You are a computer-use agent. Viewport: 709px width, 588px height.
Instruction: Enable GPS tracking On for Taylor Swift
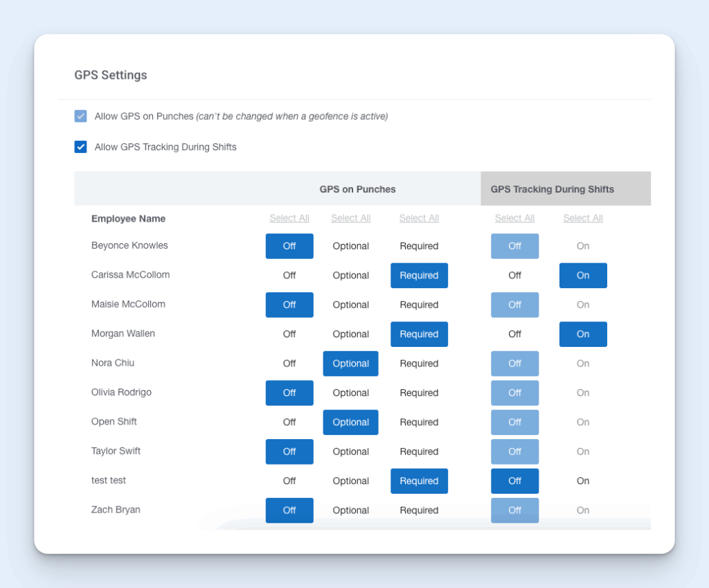point(582,451)
